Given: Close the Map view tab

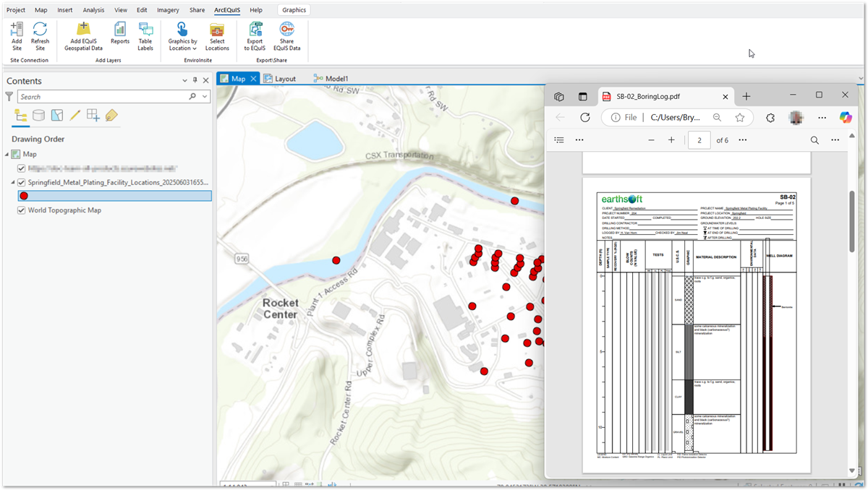Looking at the screenshot, I should (x=253, y=78).
